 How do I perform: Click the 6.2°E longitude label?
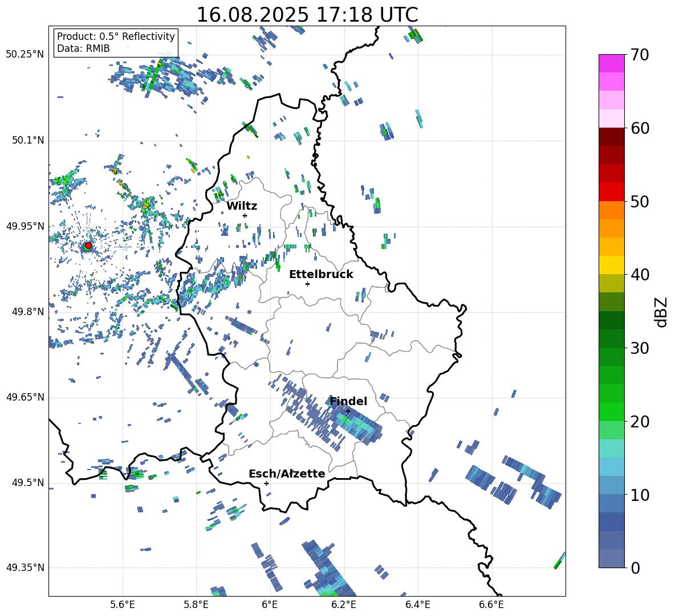tap(344, 605)
